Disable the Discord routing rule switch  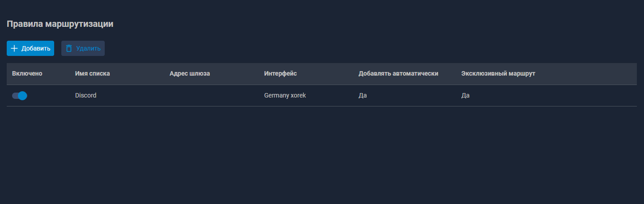click(20, 95)
